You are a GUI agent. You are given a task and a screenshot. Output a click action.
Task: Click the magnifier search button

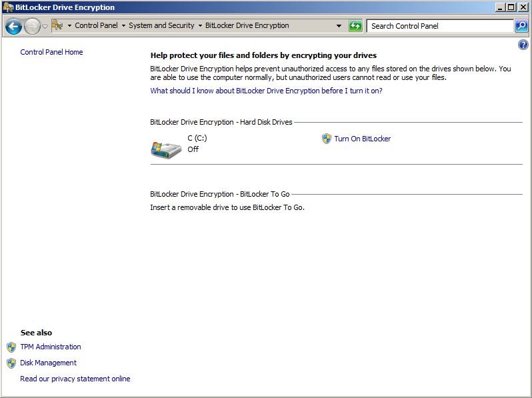(521, 26)
